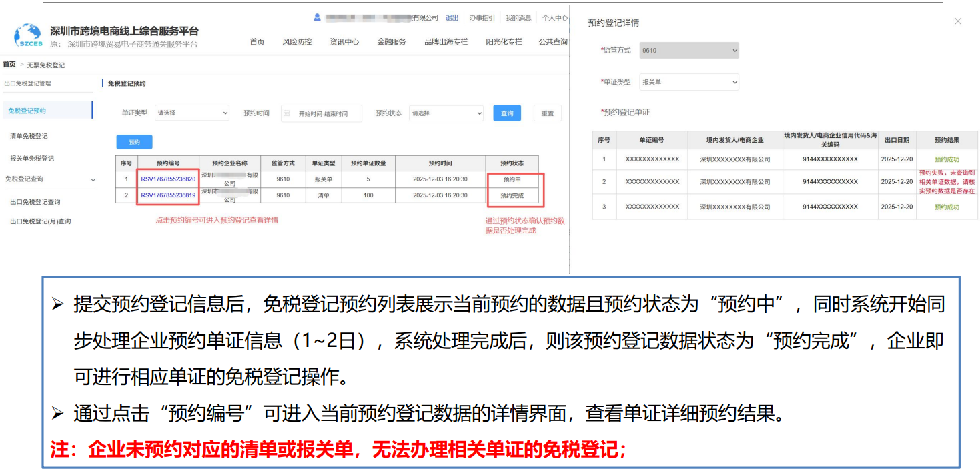This screenshot has width=980, height=469.
Task: Click the 预约 button above the table
Action: (133, 141)
